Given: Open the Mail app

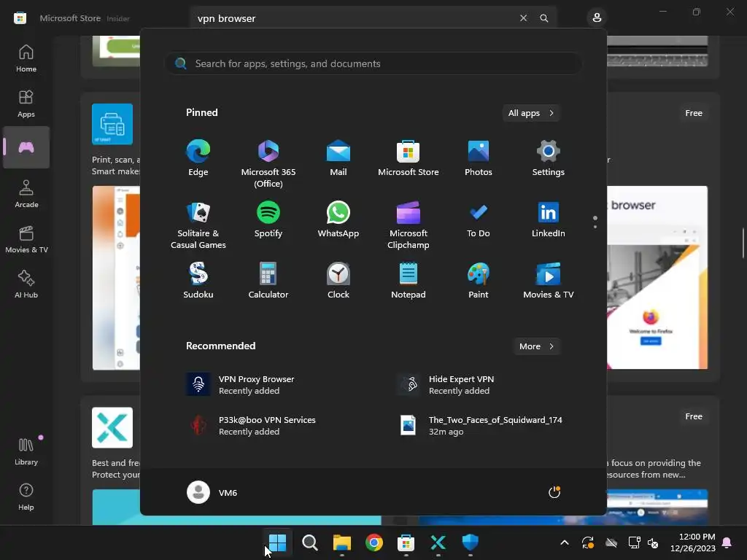Looking at the screenshot, I should (338, 158).
